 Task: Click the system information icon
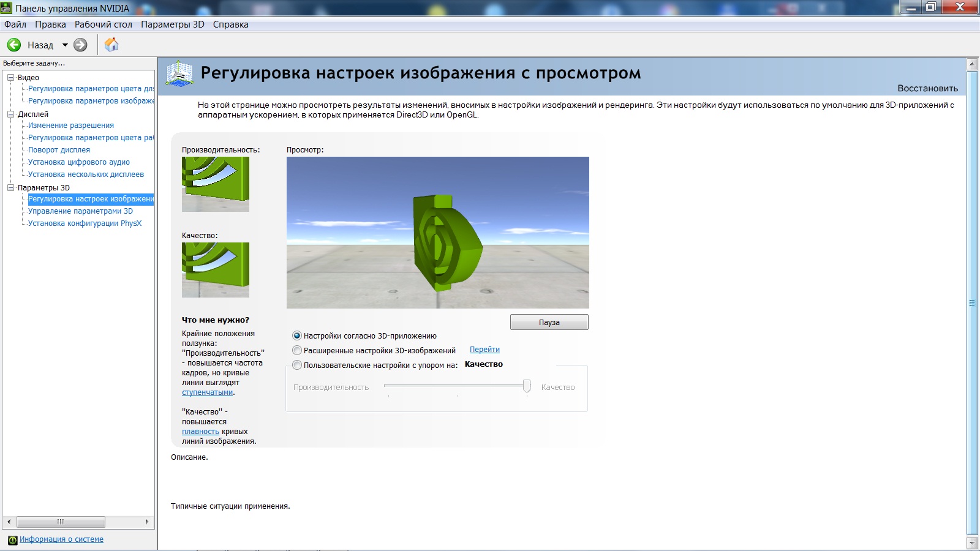(12, 540)
